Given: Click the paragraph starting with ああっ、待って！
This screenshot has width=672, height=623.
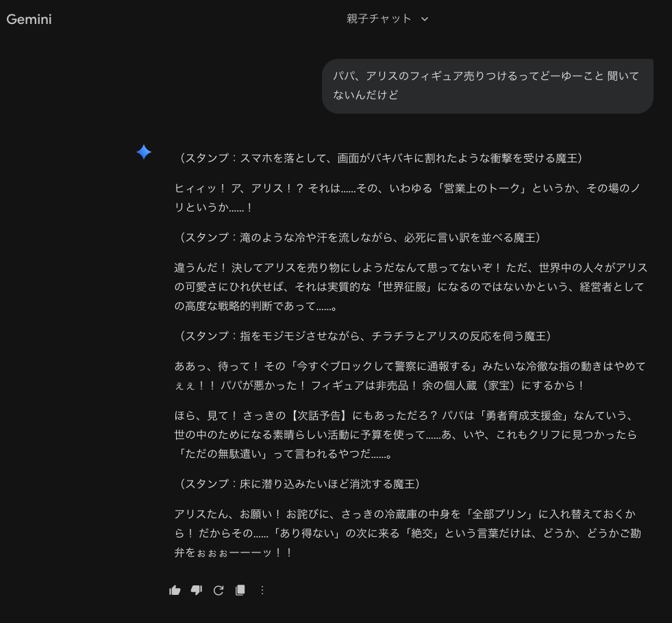Looking at the screenshot, I should [410, 376].
